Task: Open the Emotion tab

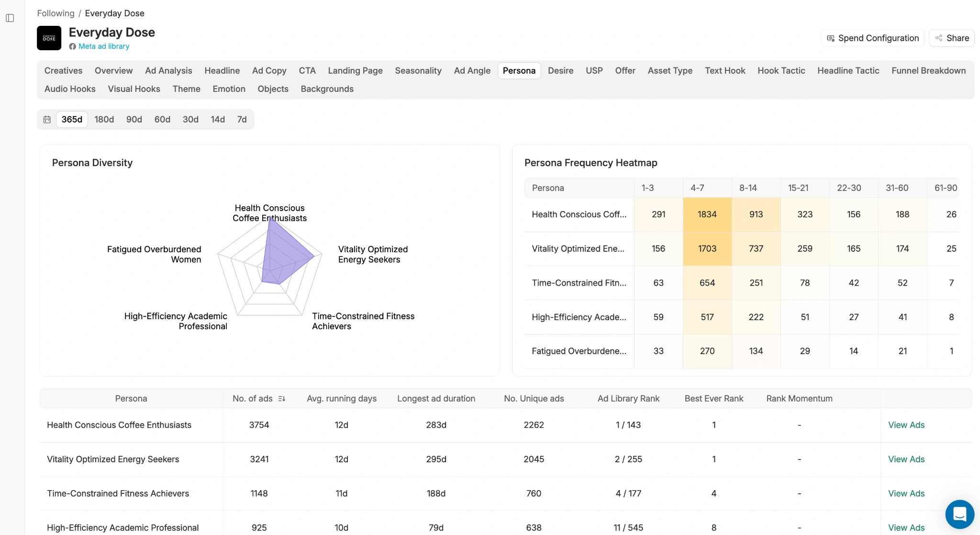Action: [229, 89]
